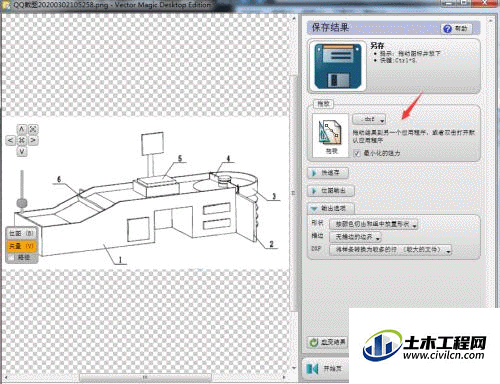Open the DXF spline conversion options dropdown
This screenshot has width=500, height=384.
390,250
